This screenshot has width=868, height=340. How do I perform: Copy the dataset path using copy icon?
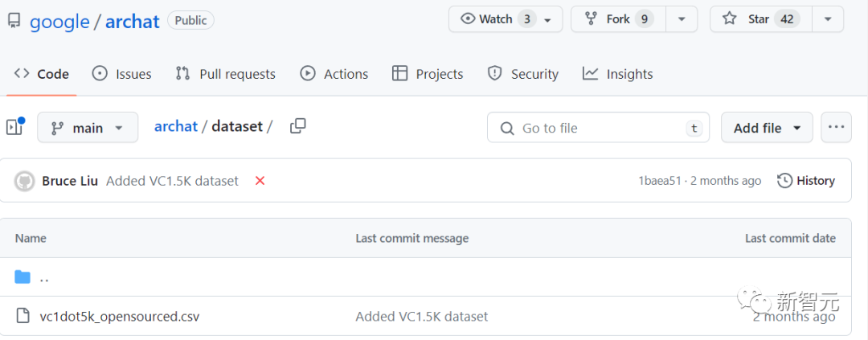[x=298, y=126]
